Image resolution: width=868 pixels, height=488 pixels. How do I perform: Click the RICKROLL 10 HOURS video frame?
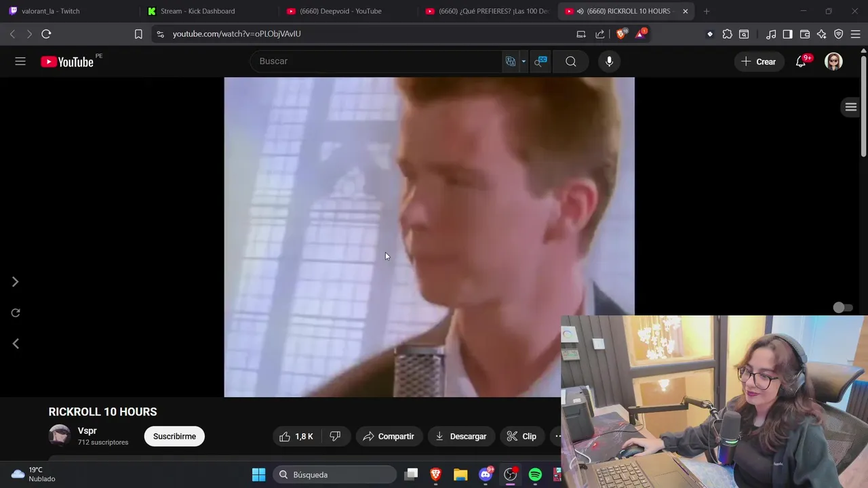click(429, 237)
